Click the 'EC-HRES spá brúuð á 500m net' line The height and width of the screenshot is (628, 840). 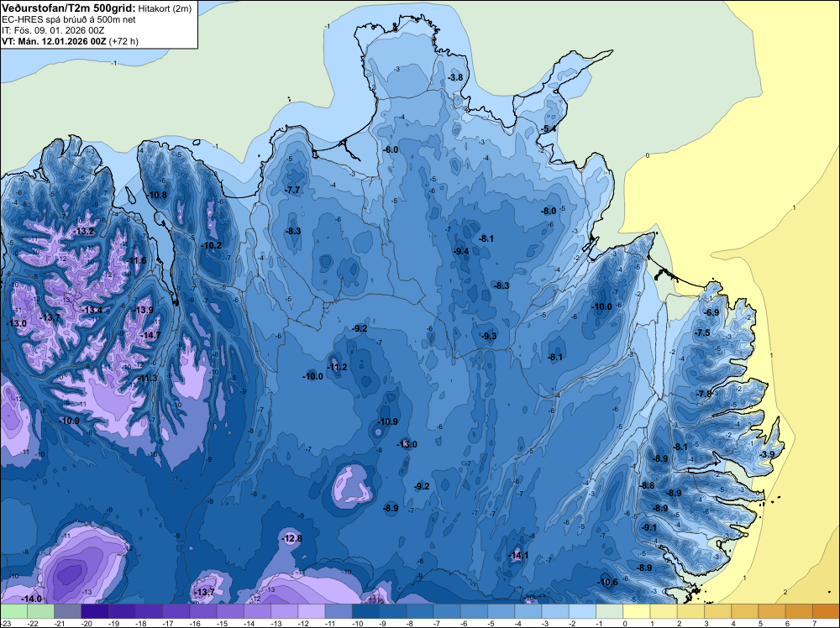pyautogui.click(x=69, y=20)
